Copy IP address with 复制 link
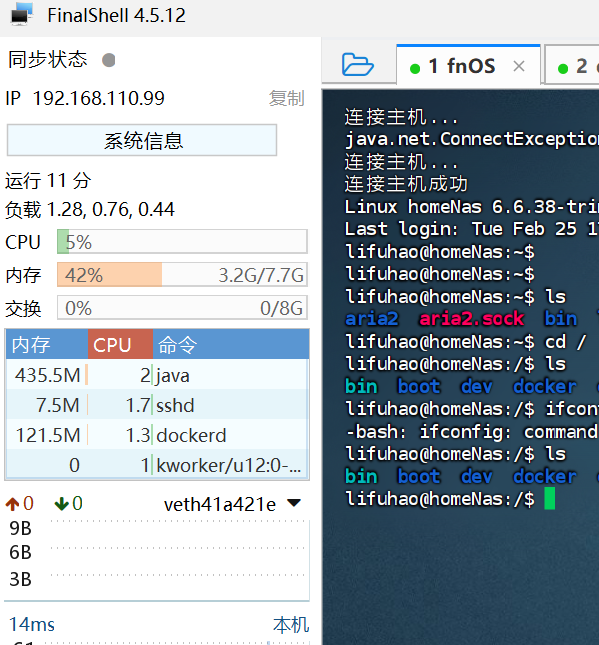This screenshot has height=645, width=599. [x=287, y=99]
